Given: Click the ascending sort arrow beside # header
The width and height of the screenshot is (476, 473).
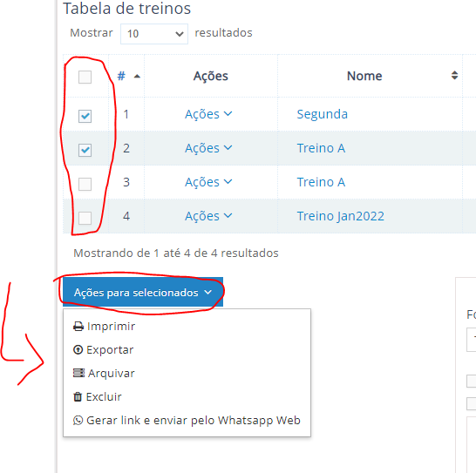Looking at the screenshot, I should 137,76.
